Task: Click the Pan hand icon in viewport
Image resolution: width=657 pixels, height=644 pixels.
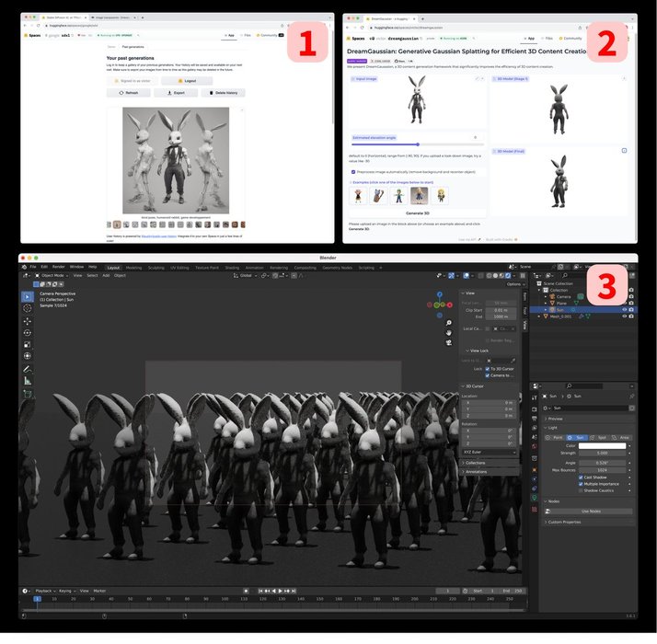Action: [448, 333]
